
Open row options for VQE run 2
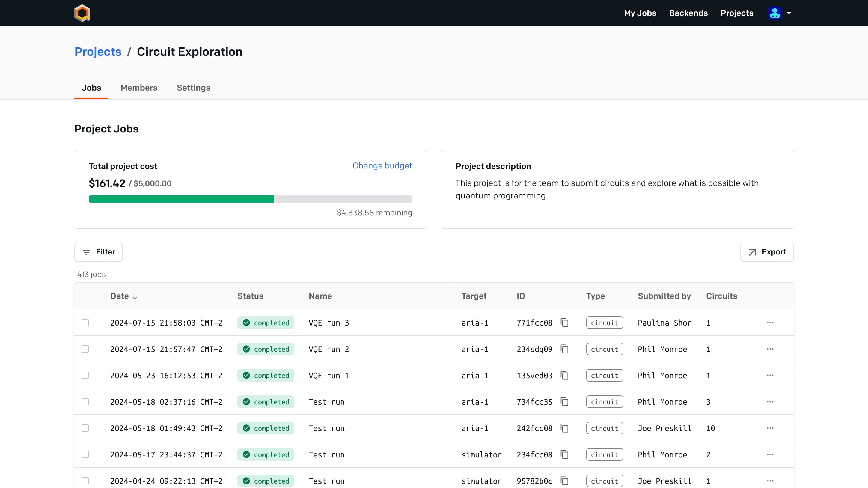(770, 349)
